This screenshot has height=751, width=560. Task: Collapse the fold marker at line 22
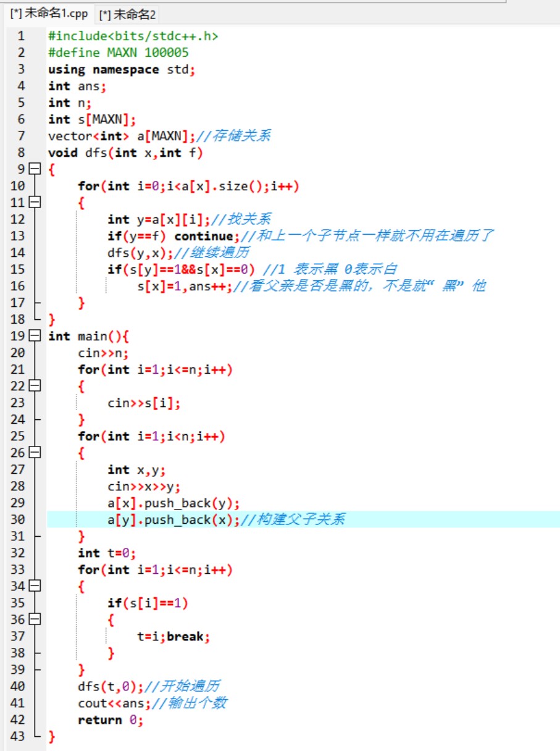(x=35, y=386)
